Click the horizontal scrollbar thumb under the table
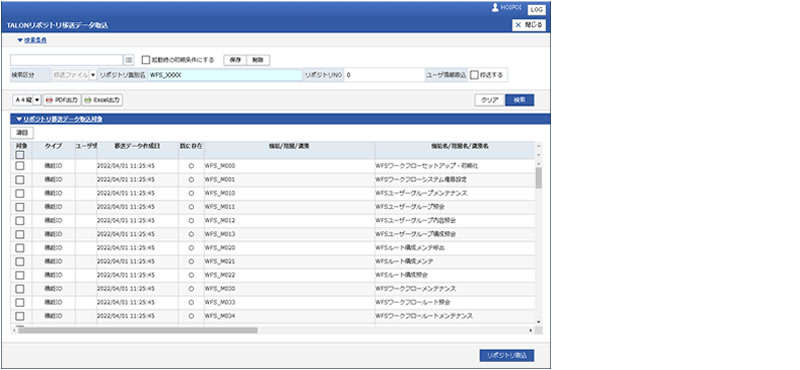Image resolution: width=800 pixels, height=370 pixels. 138,331
